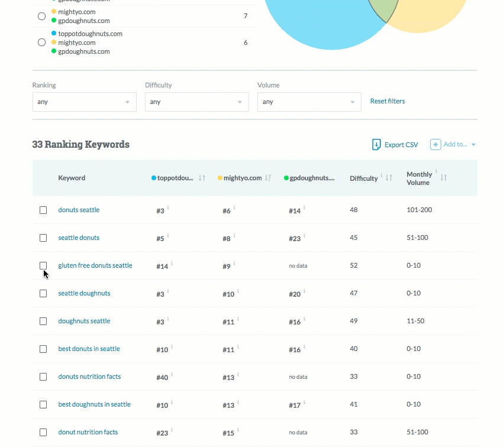Screen dimensions: 504x448
Task: Sort by Difficulty column arrows
Action: click(389, 178)
